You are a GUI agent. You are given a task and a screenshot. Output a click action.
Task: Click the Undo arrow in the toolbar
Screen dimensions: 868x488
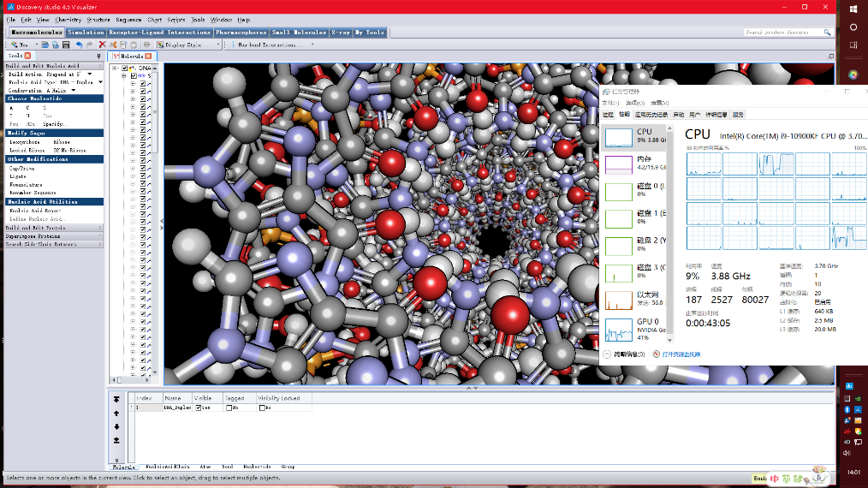coord(79,45)
